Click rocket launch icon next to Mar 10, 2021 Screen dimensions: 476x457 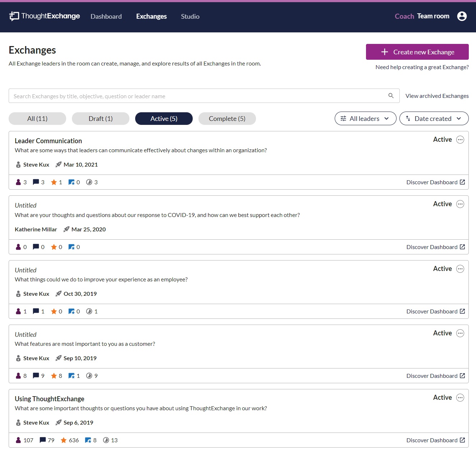[59, 164]
